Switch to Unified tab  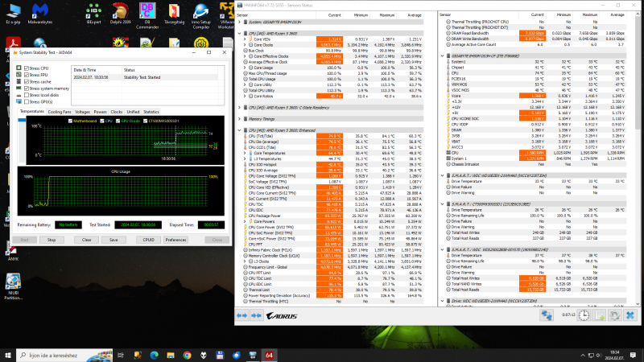133,112
